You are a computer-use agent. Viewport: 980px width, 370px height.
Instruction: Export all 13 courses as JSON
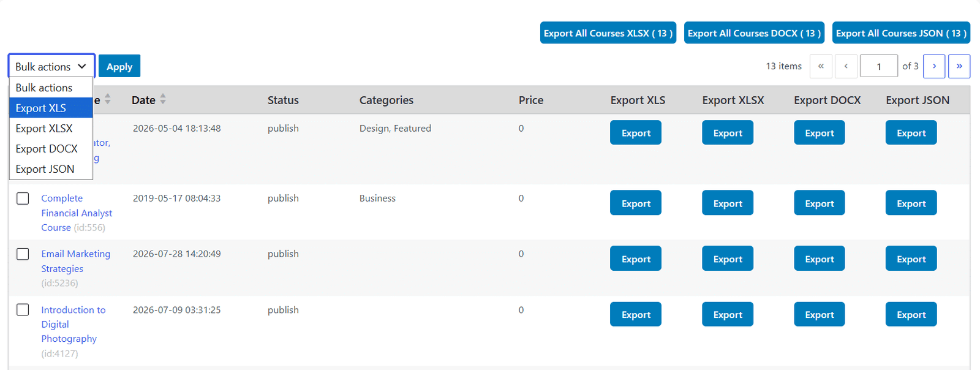901,33
